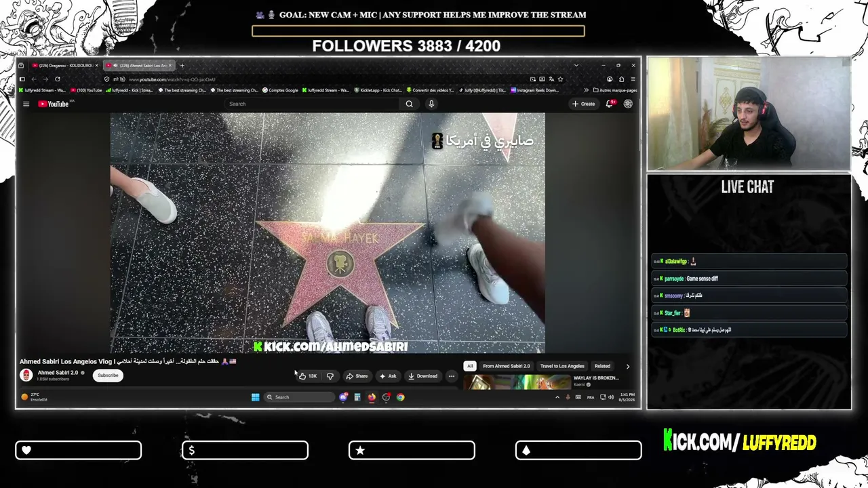Click the Create button on YouTube
Viewport: 868px width, 488px height.
pos(584,104)
